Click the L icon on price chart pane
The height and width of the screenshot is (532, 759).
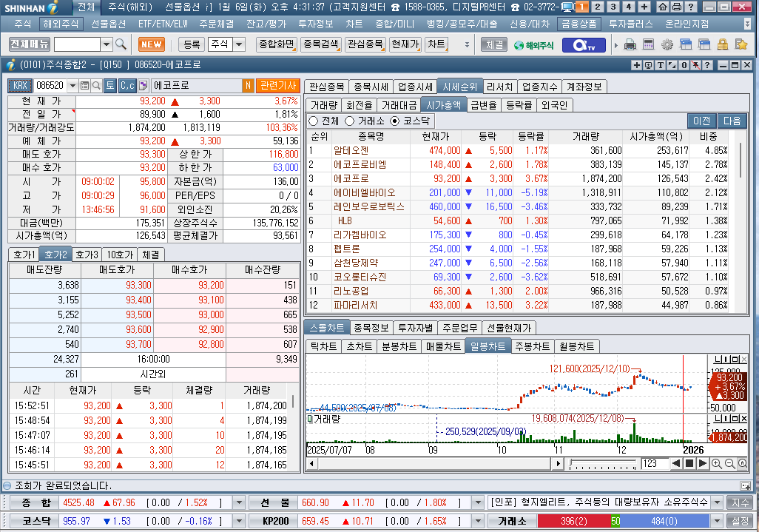(718, 359)
